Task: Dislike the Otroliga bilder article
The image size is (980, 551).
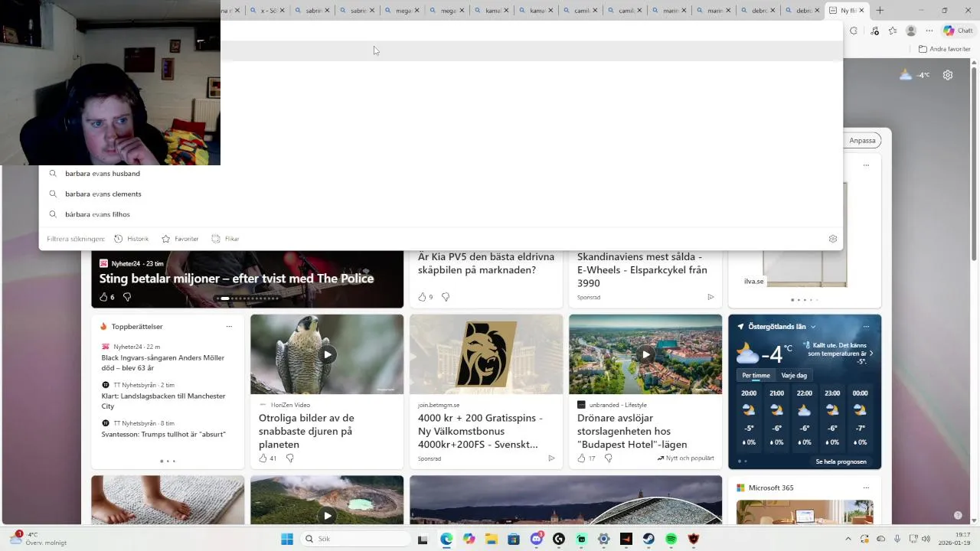Action: [x=289, y=458]
